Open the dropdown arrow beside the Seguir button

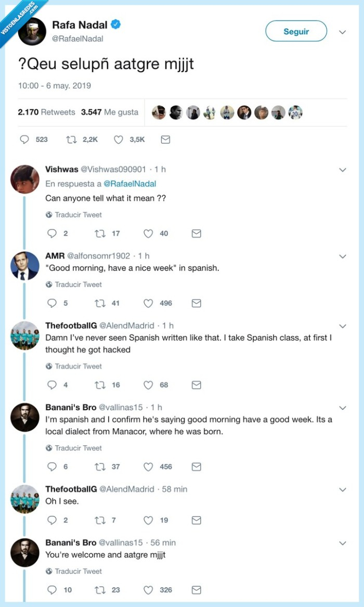point(342,32)
